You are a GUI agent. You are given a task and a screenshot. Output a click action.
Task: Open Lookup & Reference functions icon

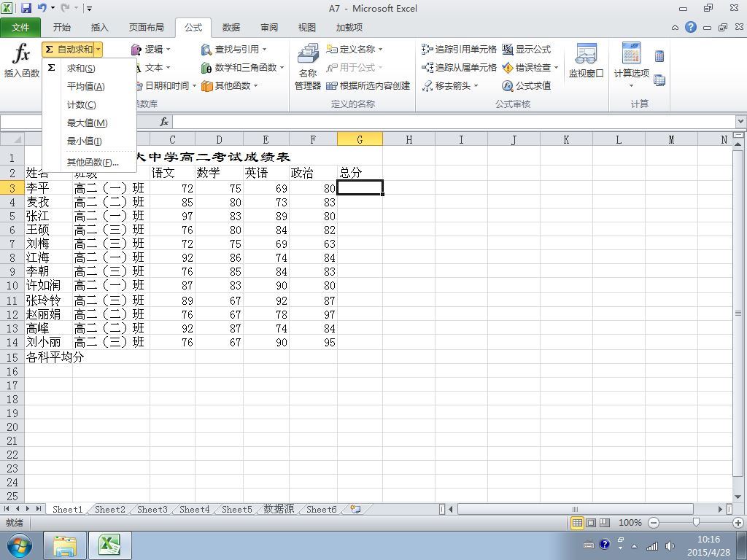(x=206, y=50)
